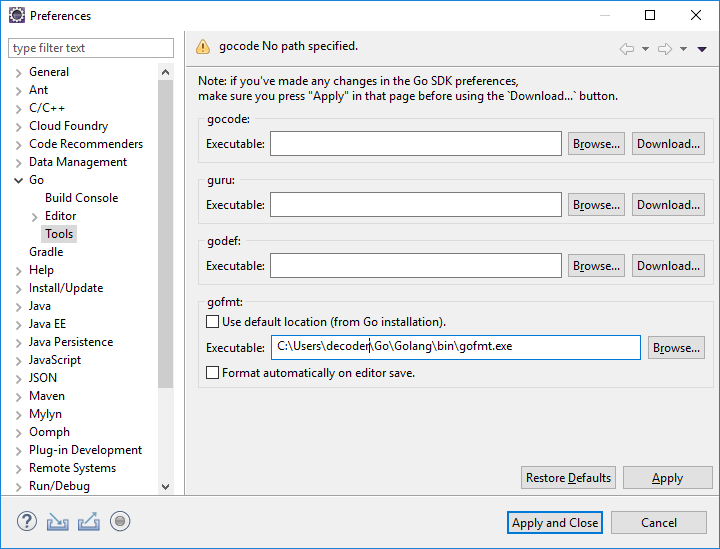Open the Help icon at bottom left

(27, 521)
